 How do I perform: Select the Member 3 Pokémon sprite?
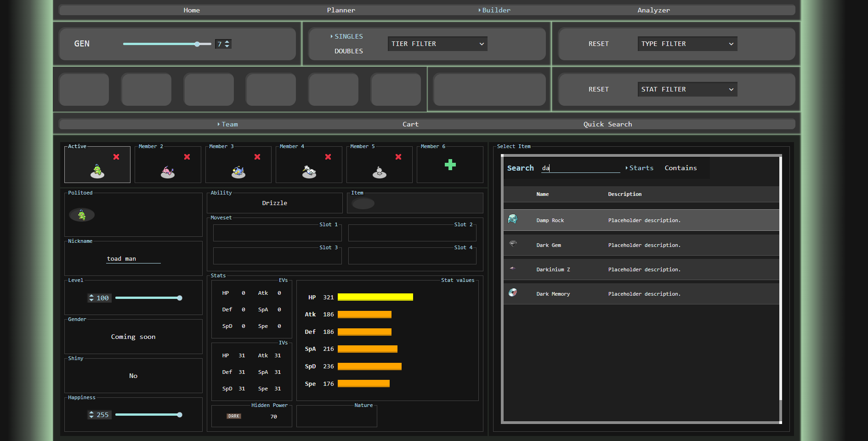coord(238,172)
